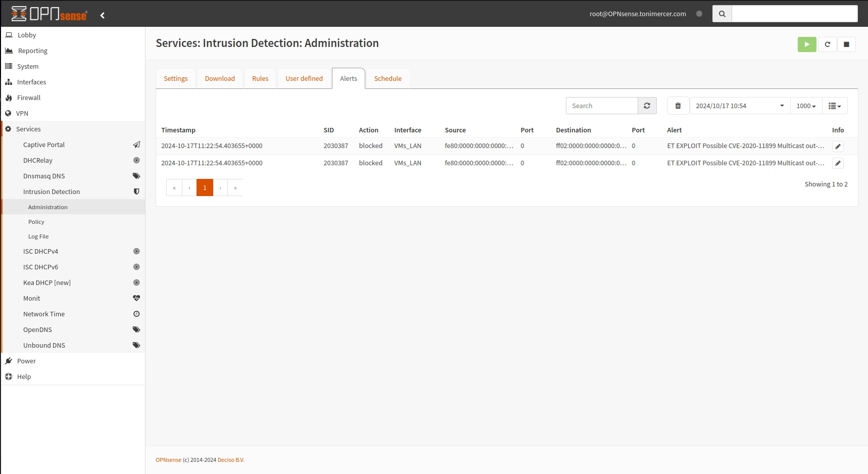Viewport: 868px width, 474px height.
Task: Stop the intrusion detection service
Action: 846,44
